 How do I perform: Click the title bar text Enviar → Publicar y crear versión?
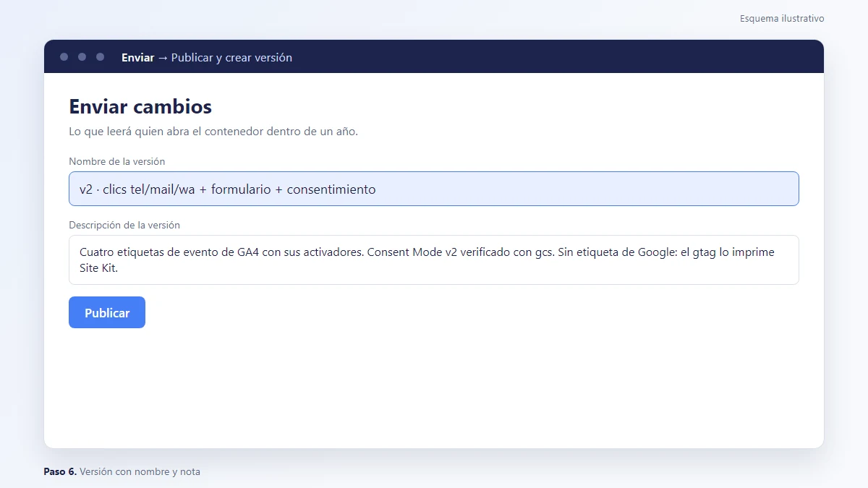click(207, 57)
